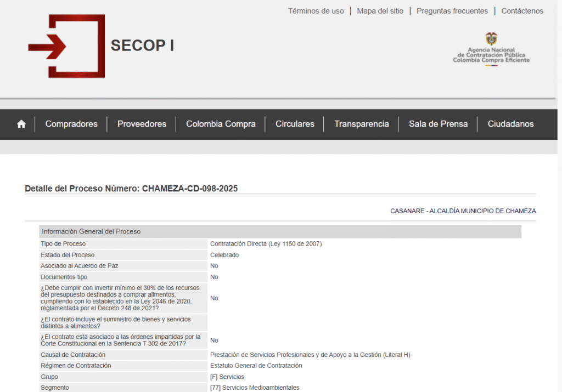Click the SECOP I red arrow logo
The width and height of the screenshot is (562, 392).
pos(66,46)
